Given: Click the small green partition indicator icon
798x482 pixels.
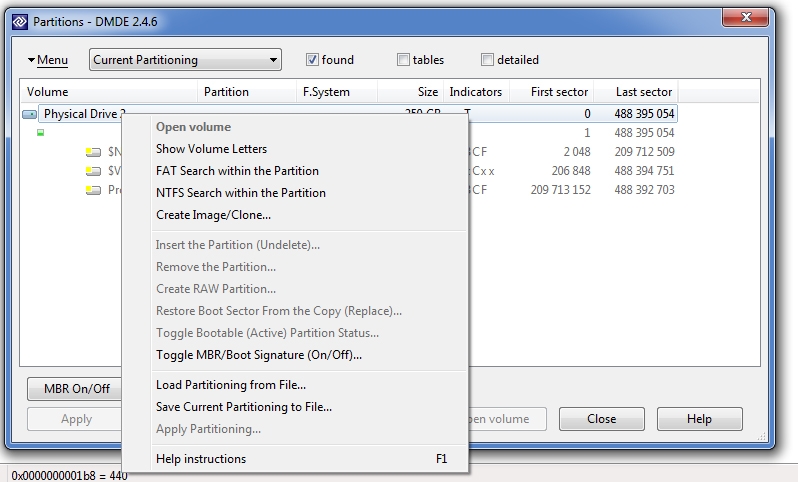Looking at the screenshot, I should (x=41, y=133).
